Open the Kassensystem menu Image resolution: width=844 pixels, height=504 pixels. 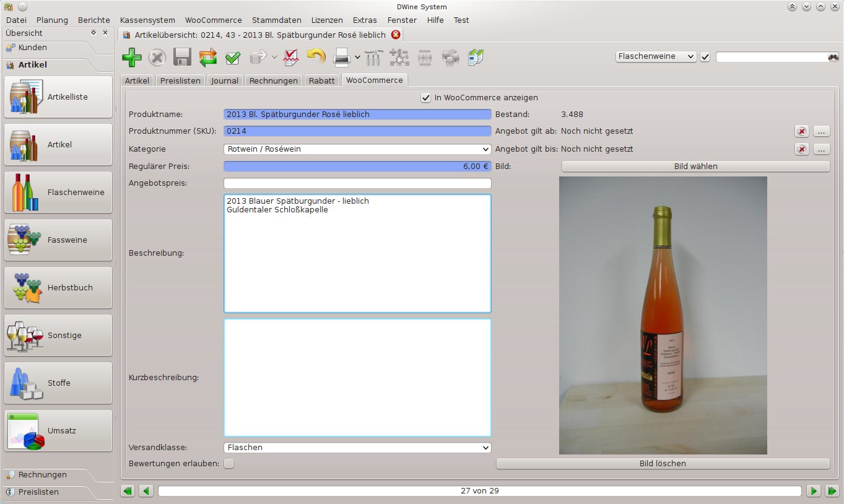(147, 20)
